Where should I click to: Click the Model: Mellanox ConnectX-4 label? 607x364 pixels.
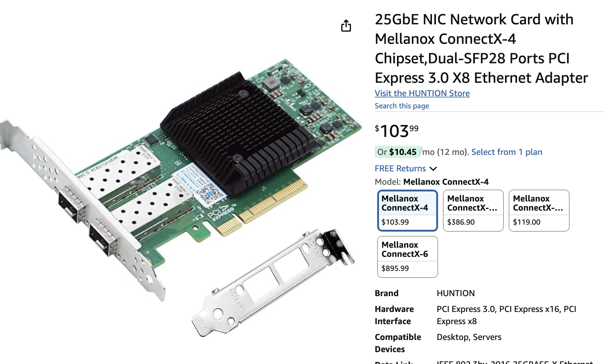[431, 182]
